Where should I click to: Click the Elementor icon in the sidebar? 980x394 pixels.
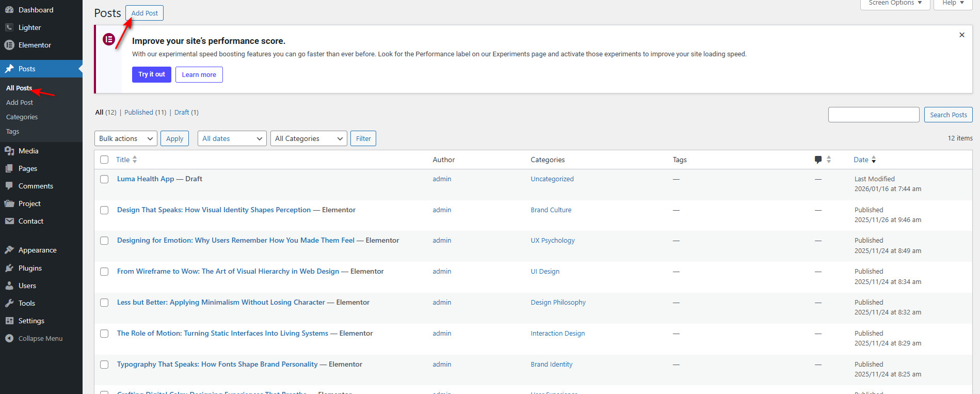pos(9,45)
